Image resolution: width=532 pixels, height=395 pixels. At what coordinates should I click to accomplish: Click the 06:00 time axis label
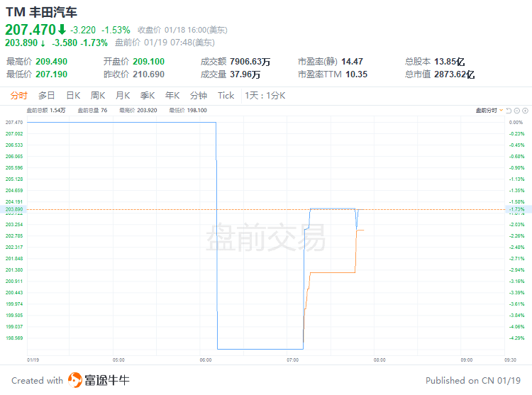pyautogui.click(x=206, y=360)
